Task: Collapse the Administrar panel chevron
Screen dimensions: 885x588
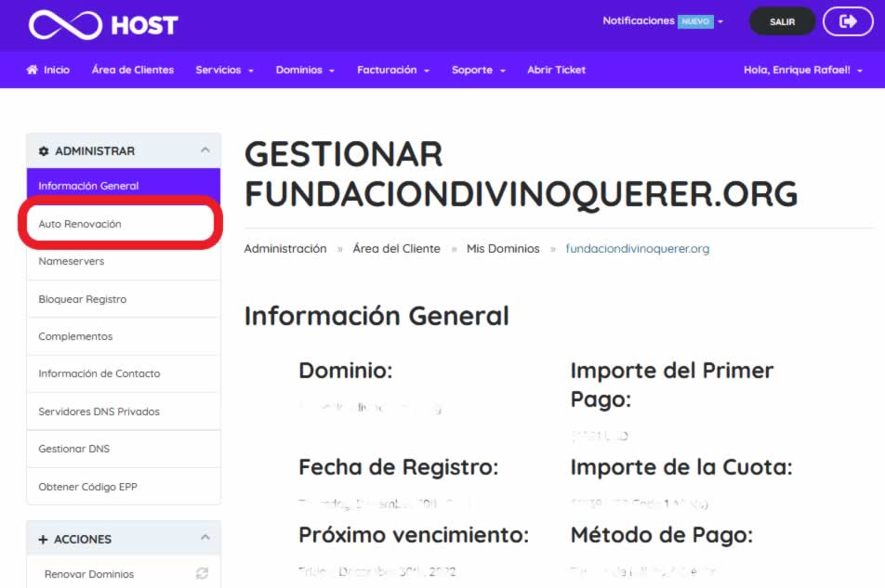Action: coord(205,150)
